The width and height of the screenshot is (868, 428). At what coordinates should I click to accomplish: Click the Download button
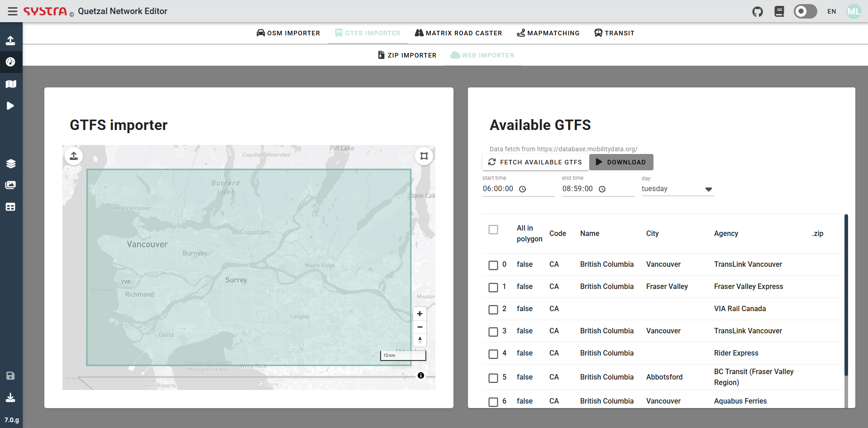tap(621, 162)
